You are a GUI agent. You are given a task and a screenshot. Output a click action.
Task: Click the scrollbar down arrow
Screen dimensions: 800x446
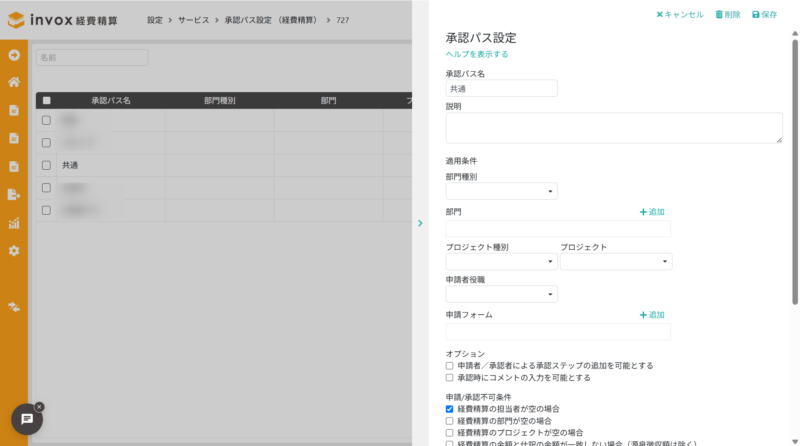coord(795,442)
